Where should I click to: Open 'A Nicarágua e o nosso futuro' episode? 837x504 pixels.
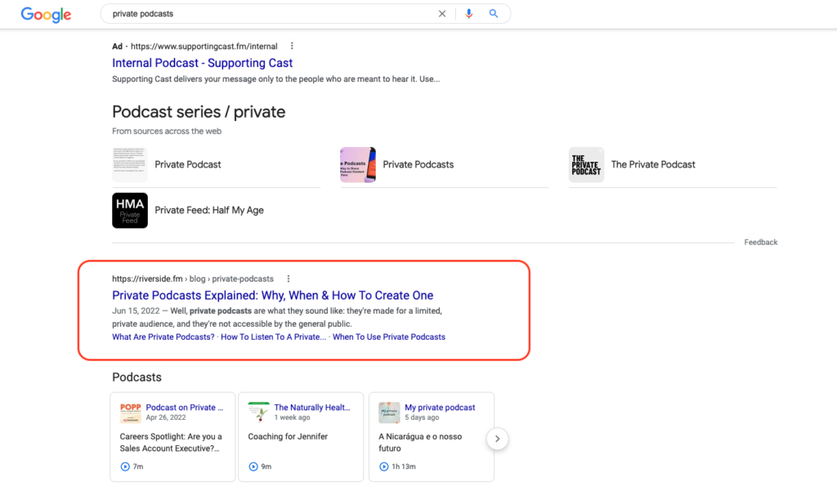click(x=420, y=443)
